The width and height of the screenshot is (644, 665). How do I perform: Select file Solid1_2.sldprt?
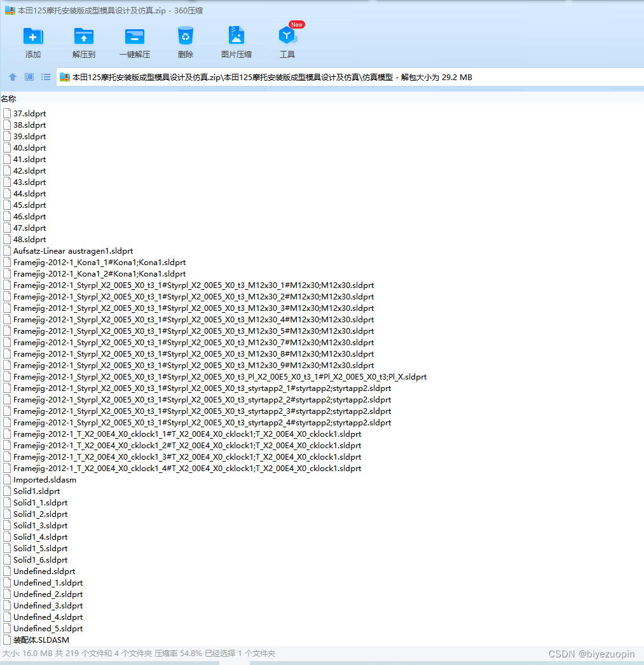click(x=40, y=514)
